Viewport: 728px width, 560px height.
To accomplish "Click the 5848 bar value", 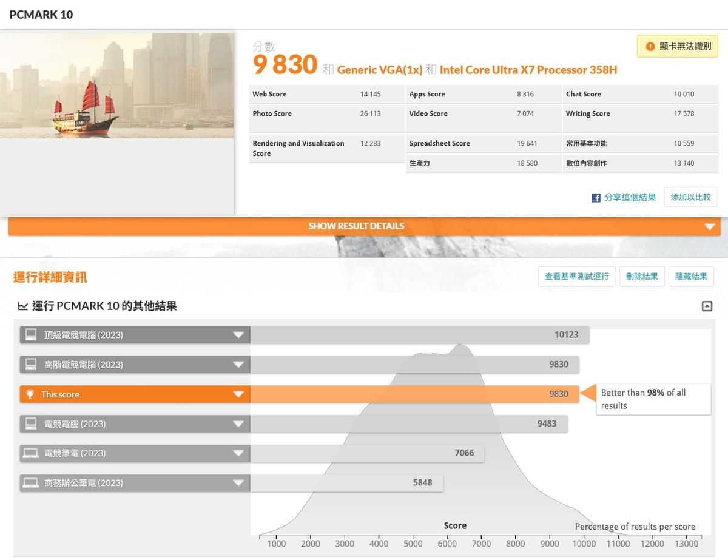I will (423, 483).
